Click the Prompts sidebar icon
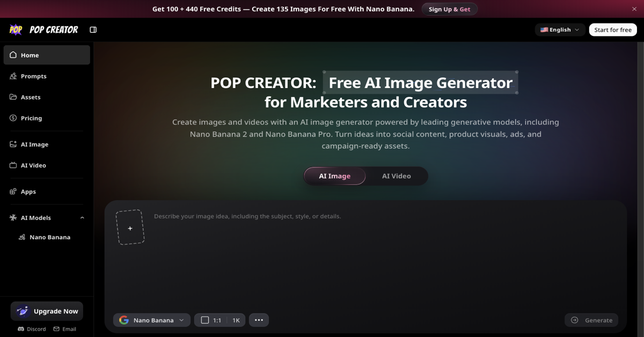The height and width of the screenshot is (337, 644). (13, 76)
